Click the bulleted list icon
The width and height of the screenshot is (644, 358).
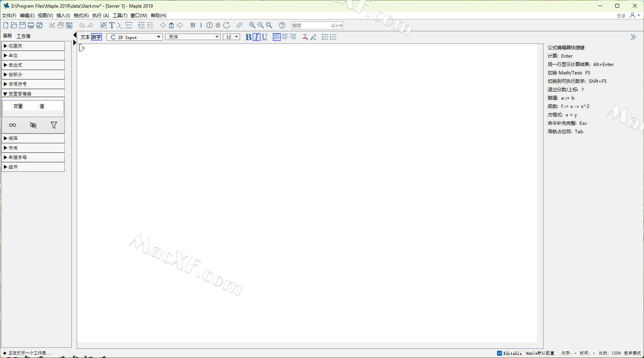[x=325, y=37]
